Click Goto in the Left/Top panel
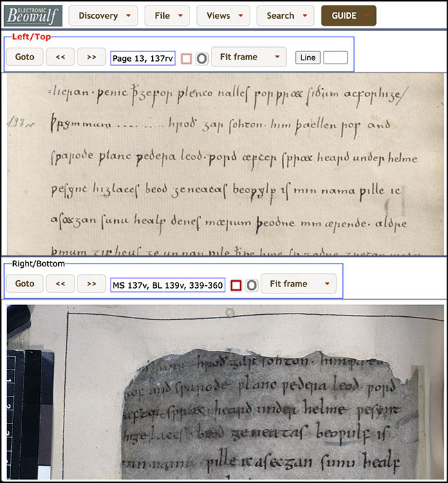This screenshot has width=448, height=483. [x=25, y=57]
